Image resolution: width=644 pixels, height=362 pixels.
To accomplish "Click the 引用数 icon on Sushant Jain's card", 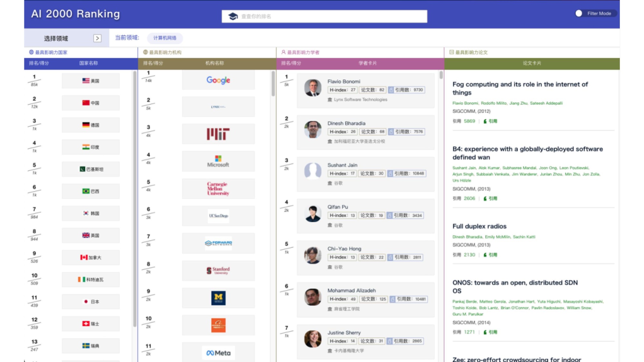I will (x=390, y=173).
